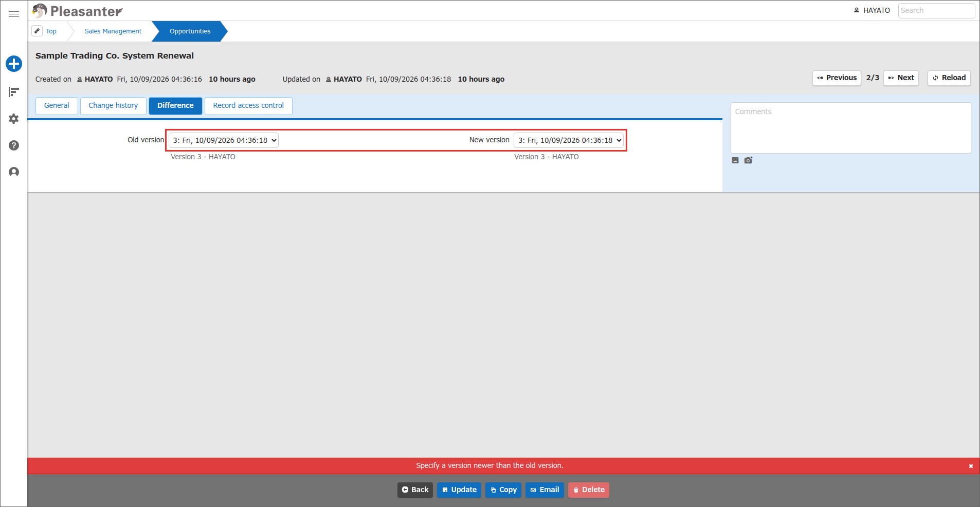Open the gear settings sidebar icon
This screenshot has width=980, height=507.
[14, 119]
